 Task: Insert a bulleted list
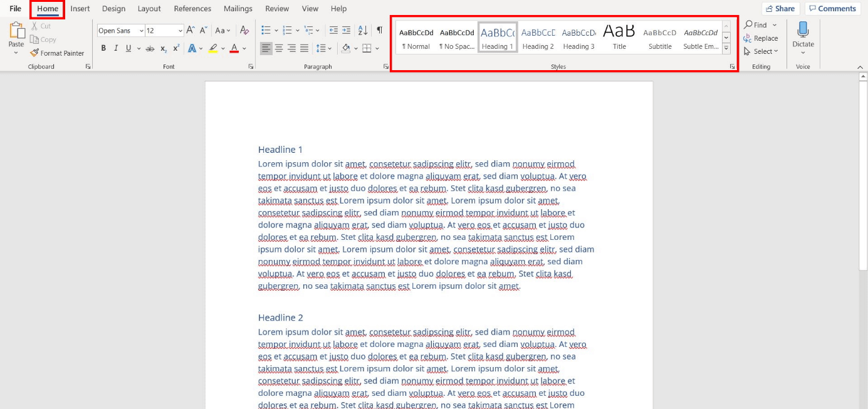[266, 30]
